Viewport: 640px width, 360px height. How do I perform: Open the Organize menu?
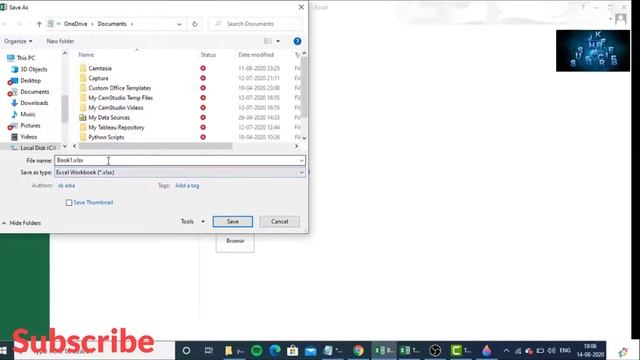tap(18, 41)
